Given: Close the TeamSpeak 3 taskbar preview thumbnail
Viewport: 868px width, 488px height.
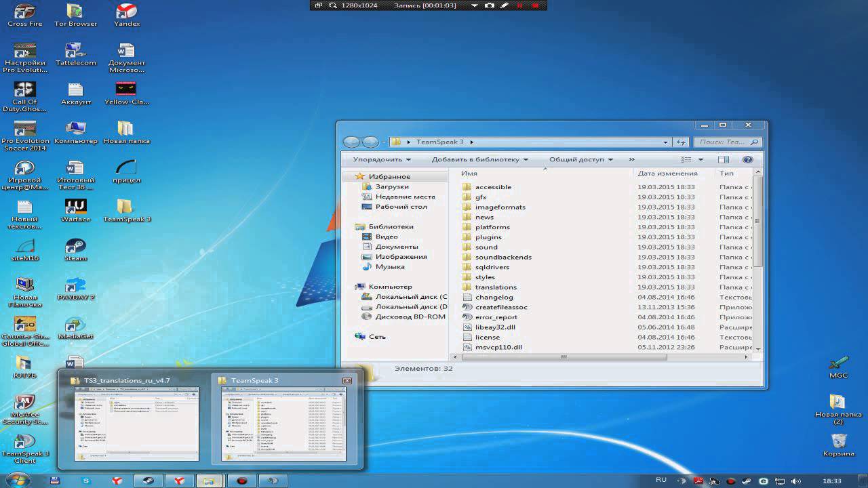Looking at the screenshot, I should 347,381.
